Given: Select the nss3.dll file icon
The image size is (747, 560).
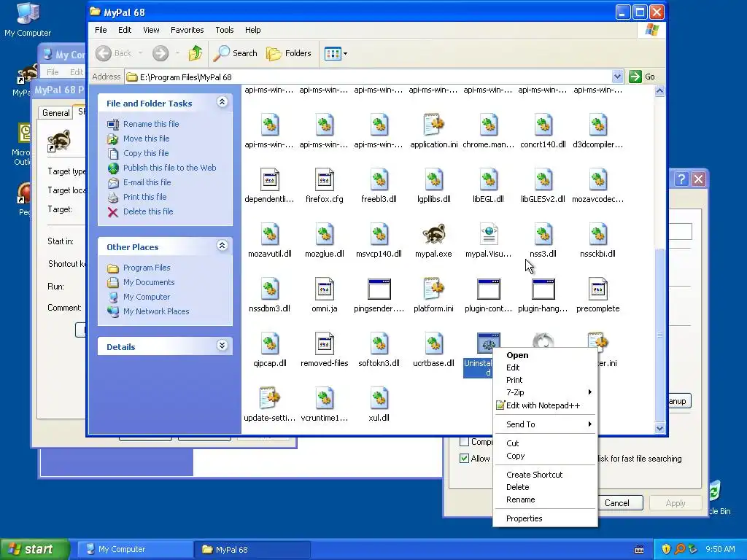Looking at the screenshot, I should click(x=543, y=235).
